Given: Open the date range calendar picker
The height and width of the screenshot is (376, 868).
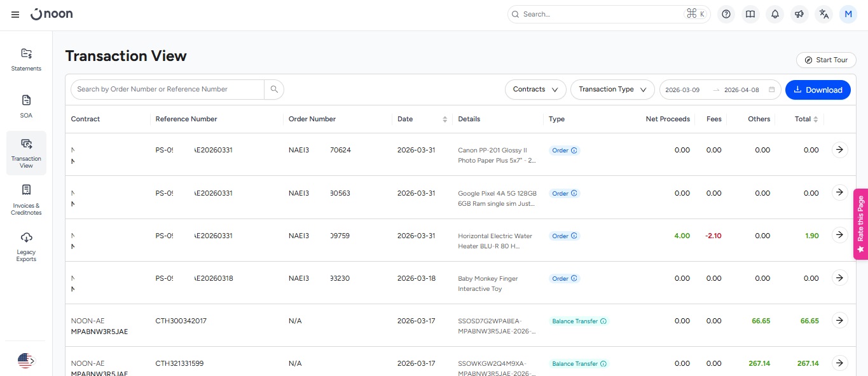Looking at the screenshot, I should coord(772,90).
